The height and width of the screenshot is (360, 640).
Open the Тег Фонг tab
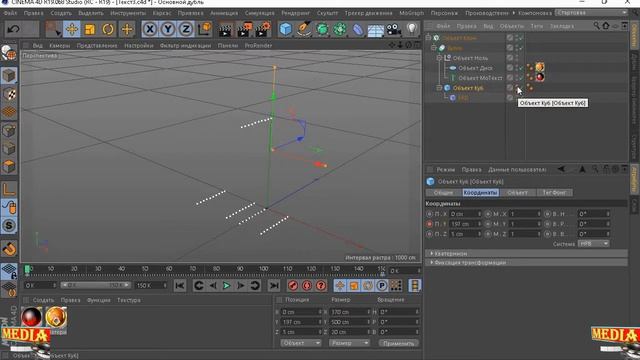(x=554, y=193)
